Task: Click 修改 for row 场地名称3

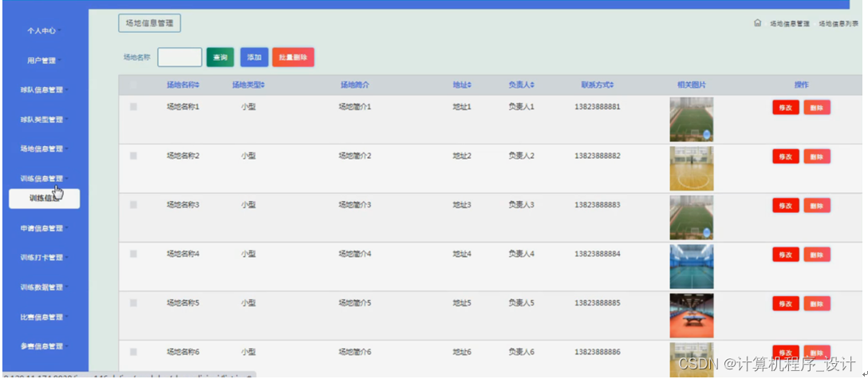Action: (x=786, y=206)
